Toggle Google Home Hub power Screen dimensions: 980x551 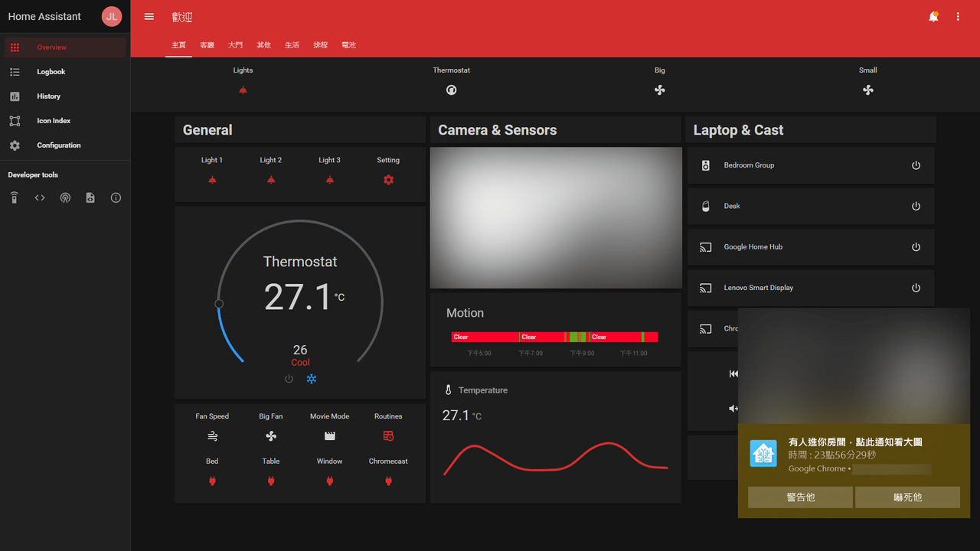tap(916, 247)
